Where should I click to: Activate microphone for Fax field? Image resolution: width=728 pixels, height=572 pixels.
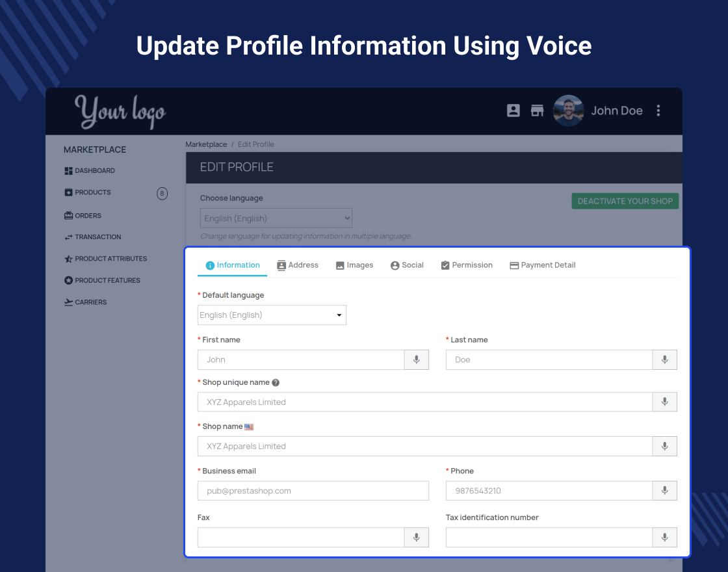click(417, 537)
